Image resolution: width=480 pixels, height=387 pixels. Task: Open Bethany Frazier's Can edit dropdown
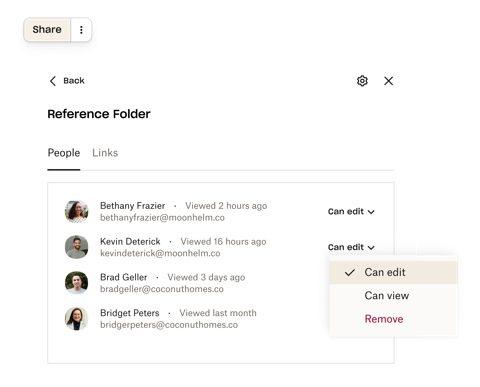(x=351, y=212)
